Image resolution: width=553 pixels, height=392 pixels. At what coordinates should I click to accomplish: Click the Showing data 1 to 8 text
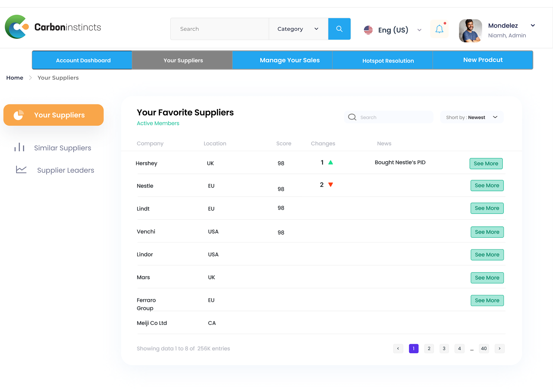coord(183,349)
